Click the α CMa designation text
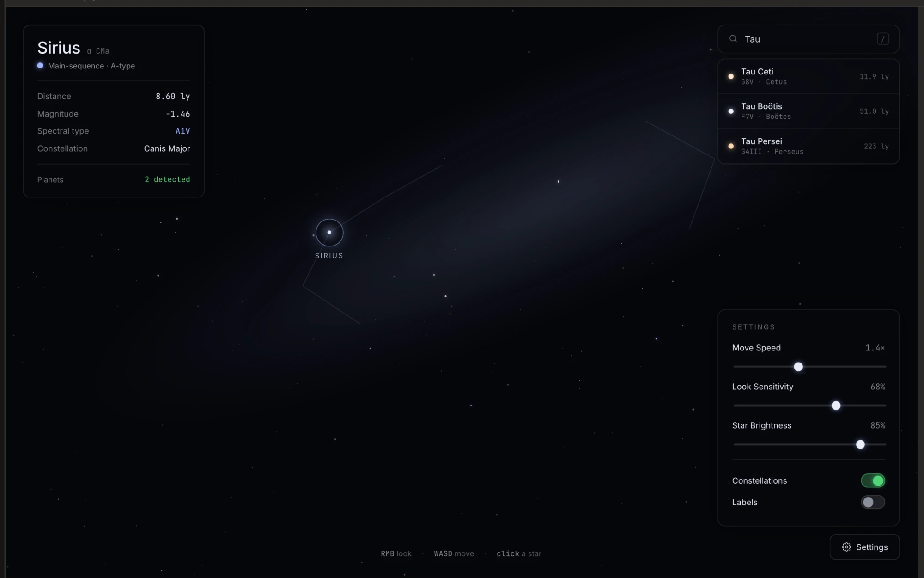This screenshot has width=924, height=578. [98, 51]
